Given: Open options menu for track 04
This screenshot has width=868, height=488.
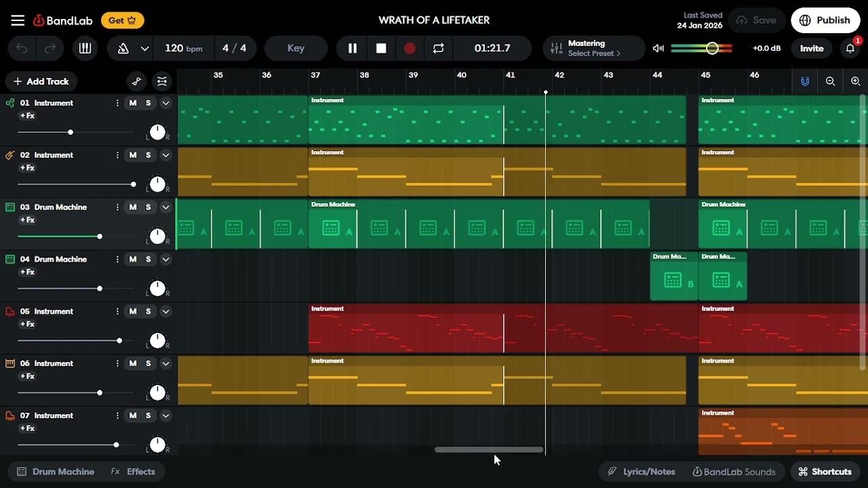Looking at the screenshot, I should pos(117,260).
